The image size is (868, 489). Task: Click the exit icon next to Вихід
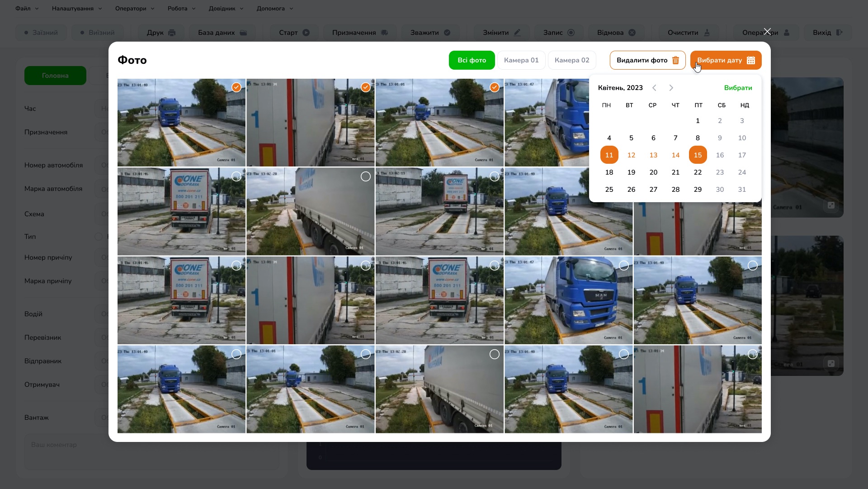click(840, 33)
